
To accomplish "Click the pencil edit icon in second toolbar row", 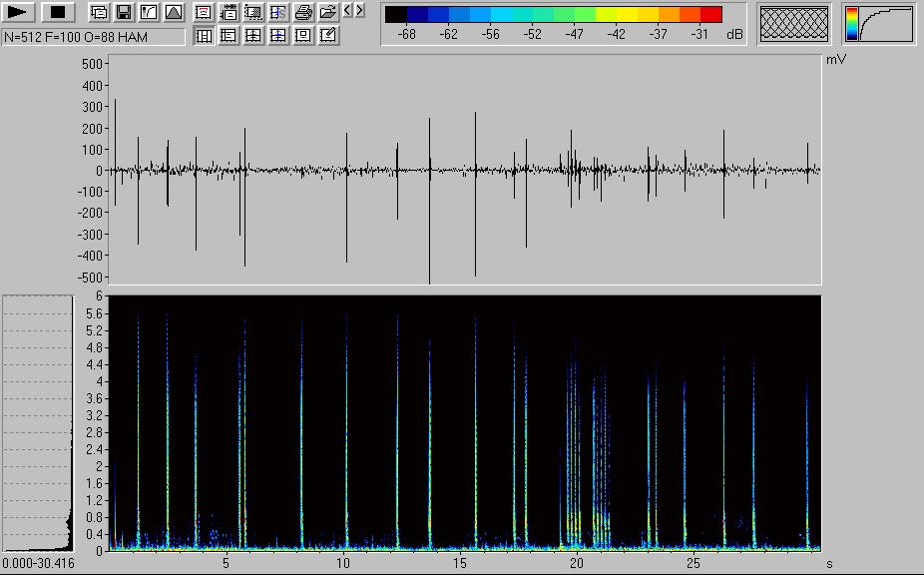I will [328, 36].
